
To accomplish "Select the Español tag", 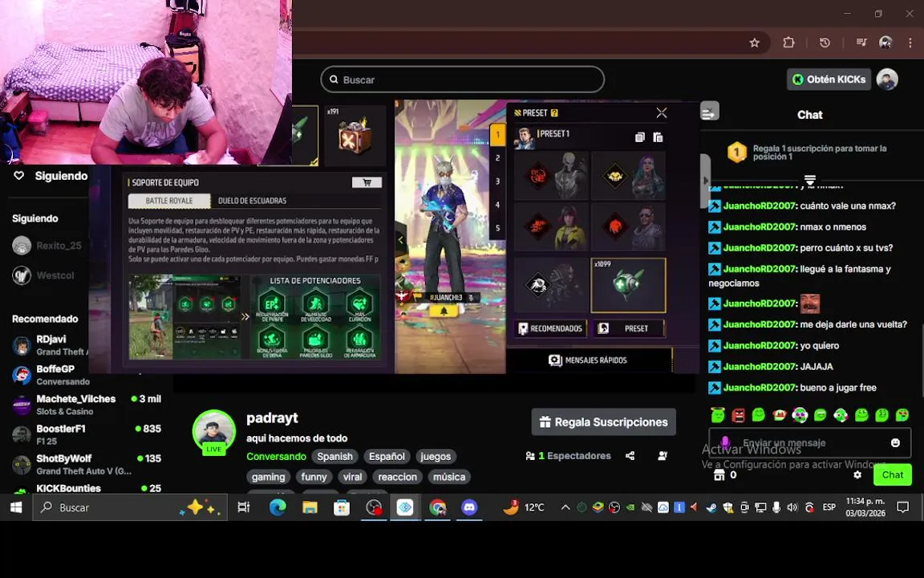I will pos(387,457).
